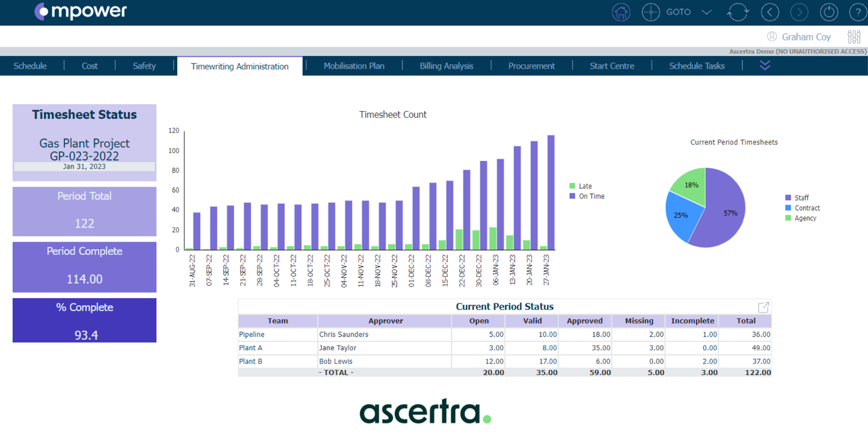Click the Graham Coy user name

[x=806, y=36]
